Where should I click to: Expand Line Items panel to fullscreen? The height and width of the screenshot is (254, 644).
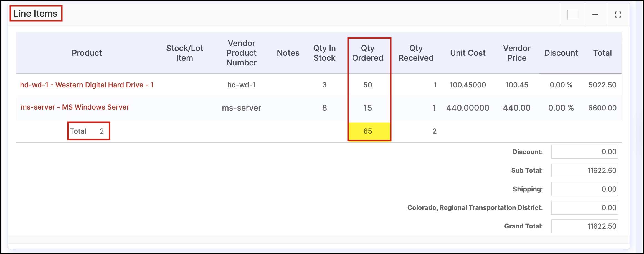[618, 15]
